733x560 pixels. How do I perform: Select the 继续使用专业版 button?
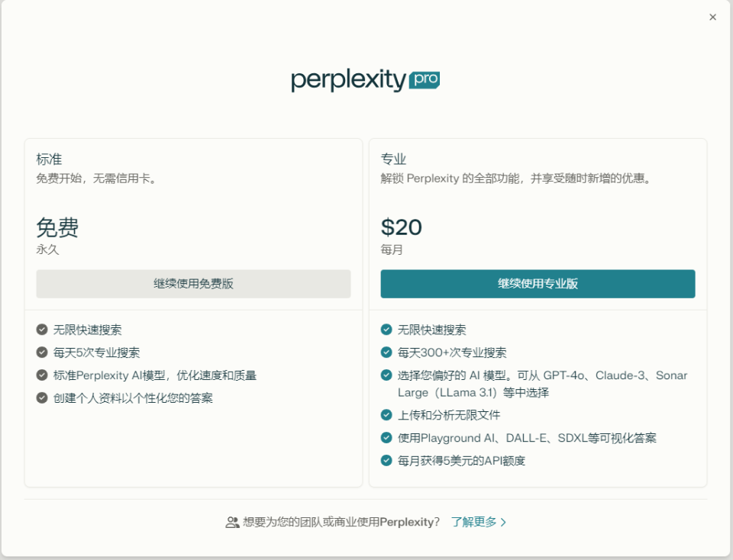click(x=538, y=283)
